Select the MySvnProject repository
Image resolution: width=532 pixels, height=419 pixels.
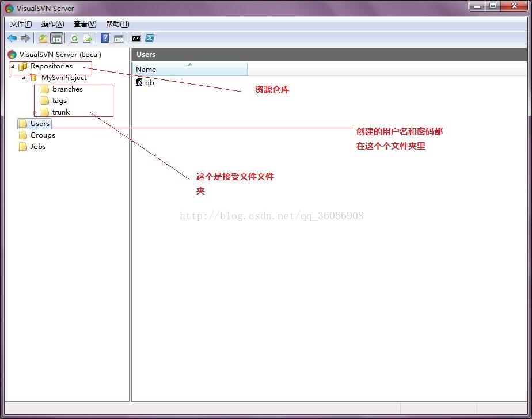tap(64, 78)
